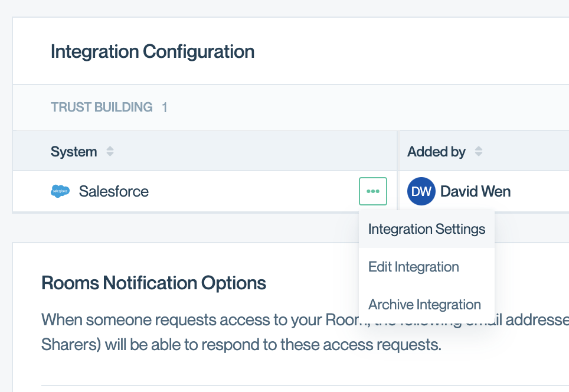Click the Rooms Notification Options heading
Screen dimensions: 569x392
(x=153, y=283)
